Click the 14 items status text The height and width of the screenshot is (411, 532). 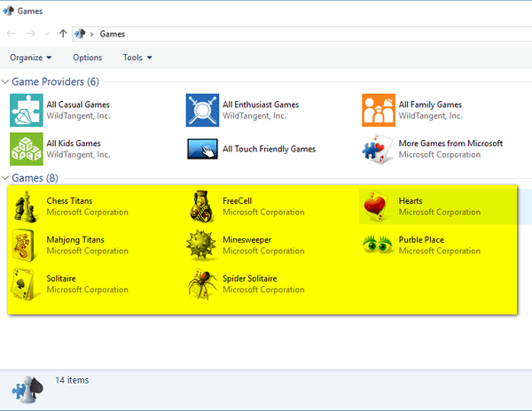tap(72, 380)
